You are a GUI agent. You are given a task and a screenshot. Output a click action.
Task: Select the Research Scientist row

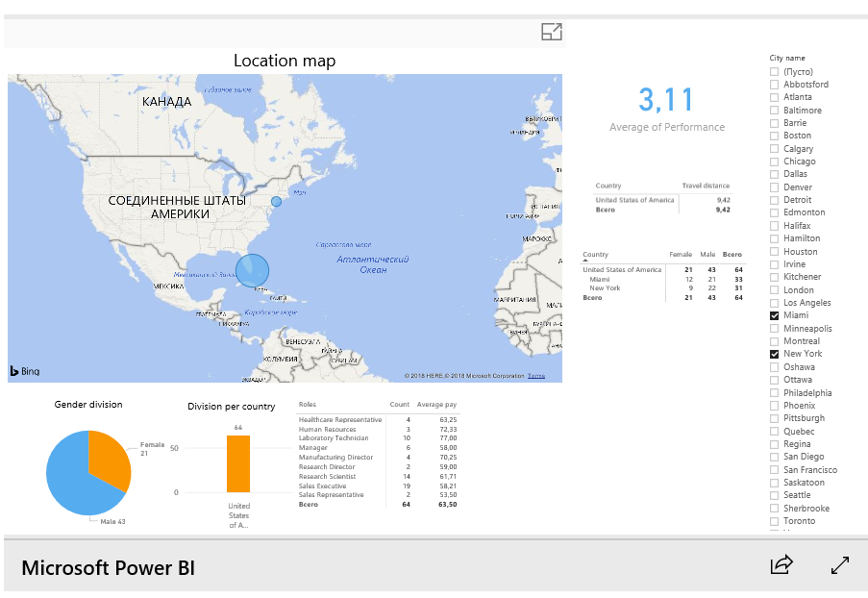pos(378,476)
